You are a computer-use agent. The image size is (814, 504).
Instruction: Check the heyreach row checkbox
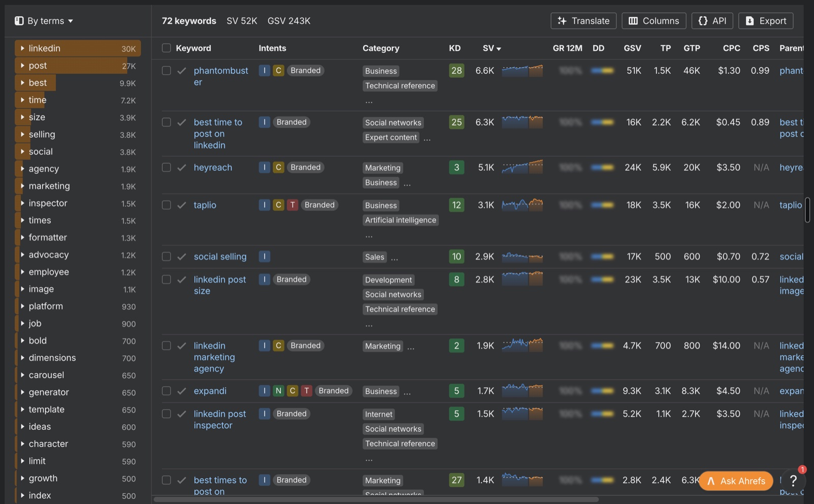point(166,167)
